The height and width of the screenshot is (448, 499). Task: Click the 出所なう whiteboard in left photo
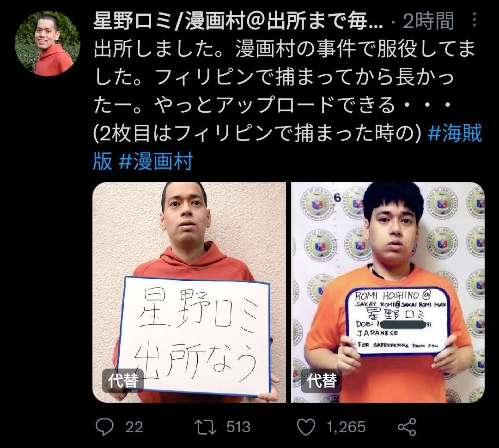click(x=194, y=336)
